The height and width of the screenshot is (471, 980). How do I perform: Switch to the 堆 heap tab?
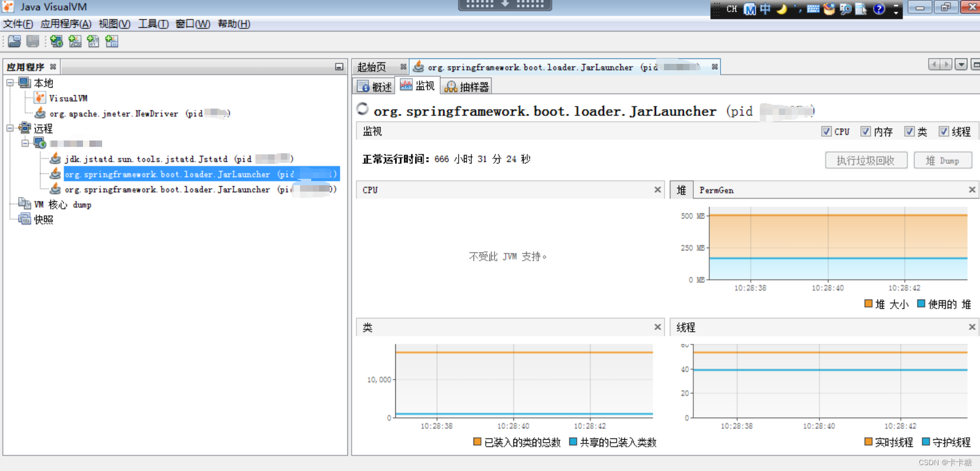[x=682, y=190]
